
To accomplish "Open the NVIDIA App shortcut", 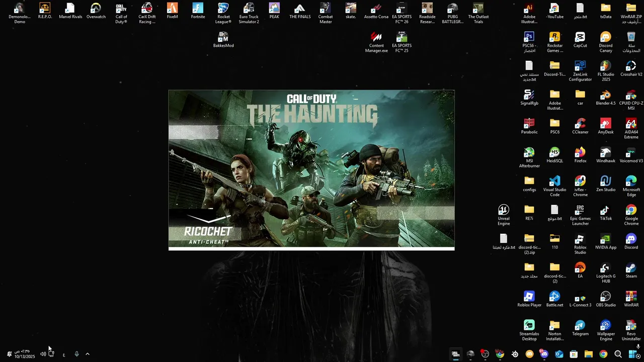I will [606, 242].
